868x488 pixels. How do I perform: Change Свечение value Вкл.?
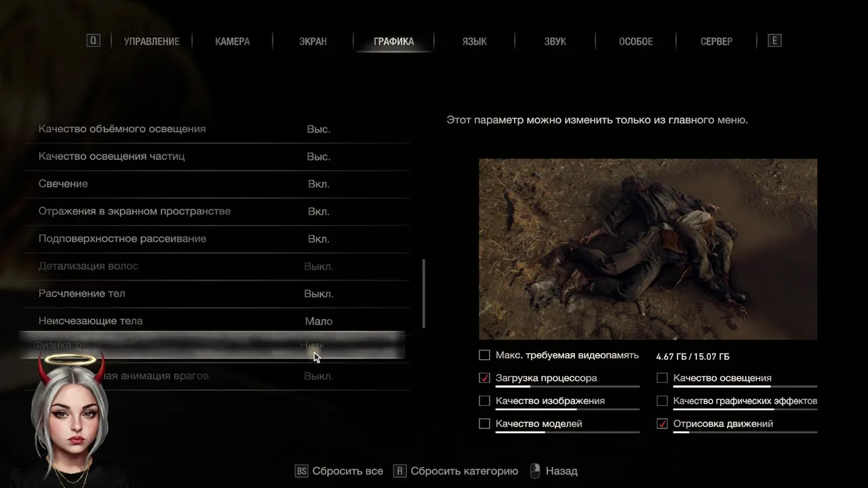[319, 184]
